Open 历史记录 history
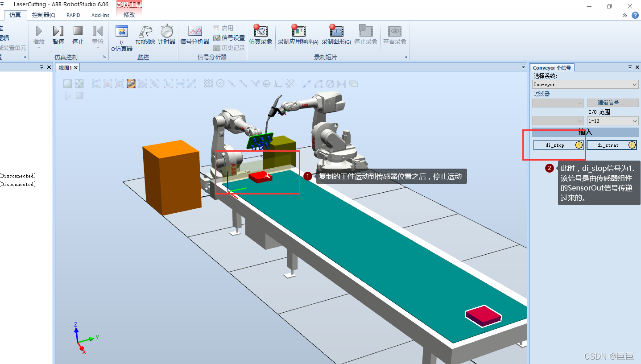 [229, 48]
